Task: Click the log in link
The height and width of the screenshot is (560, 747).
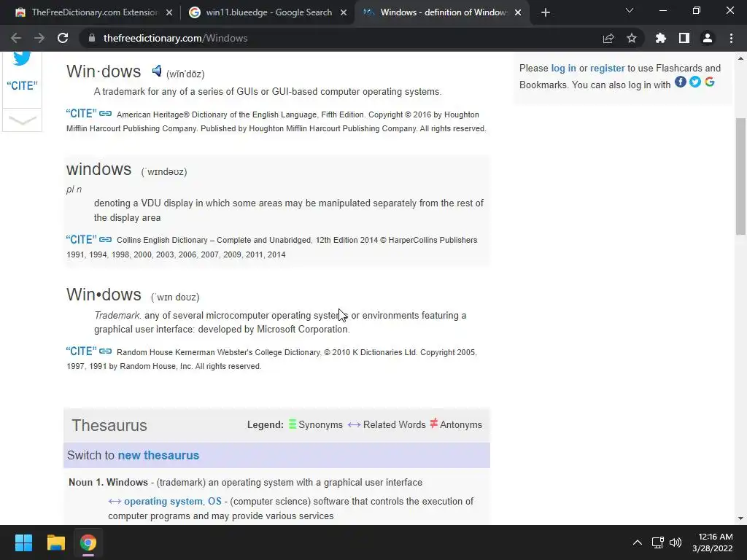Action: (x=563, y=68)
